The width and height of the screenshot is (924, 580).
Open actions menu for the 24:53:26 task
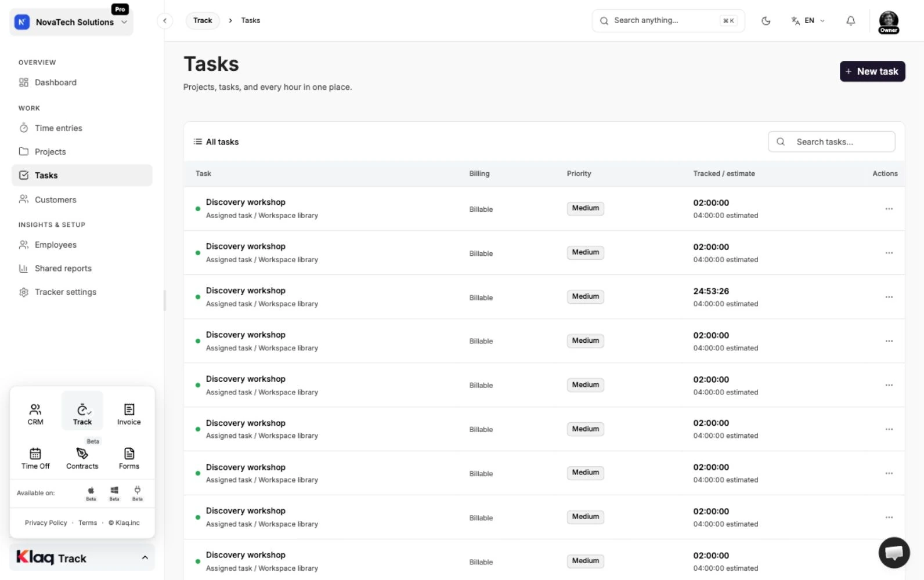click(x=889, y=297)
